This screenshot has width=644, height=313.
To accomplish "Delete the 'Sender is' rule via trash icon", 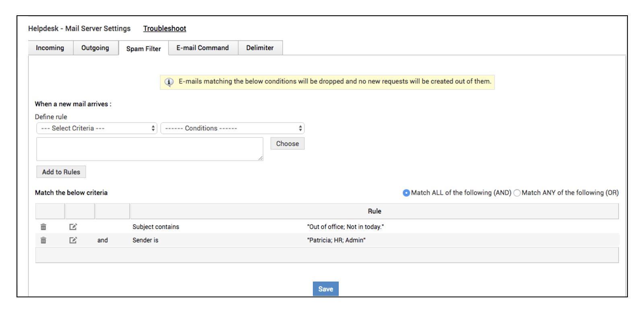I will (x=43, y=240).
